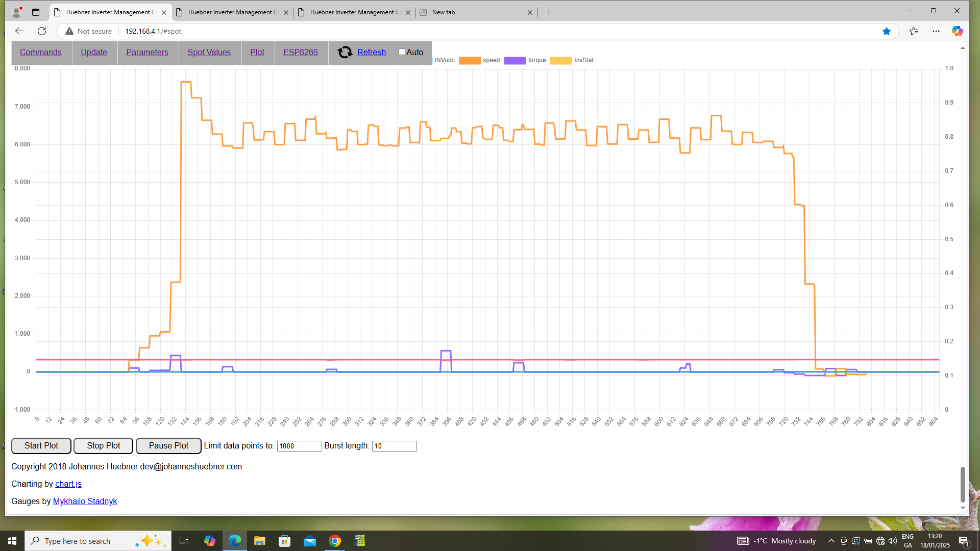Open File Explorer from taskbar

(x=260, y=541)
